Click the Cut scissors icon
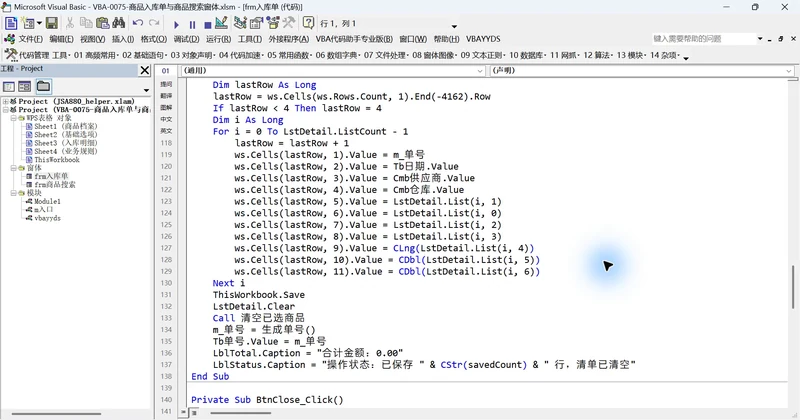Viewport: 800px width, 420px height. pos(70,23)
